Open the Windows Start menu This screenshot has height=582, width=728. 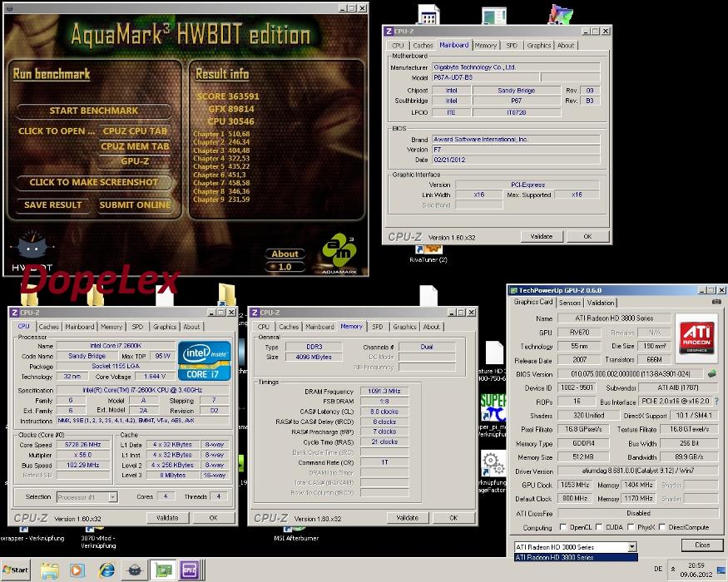point(15,570)
